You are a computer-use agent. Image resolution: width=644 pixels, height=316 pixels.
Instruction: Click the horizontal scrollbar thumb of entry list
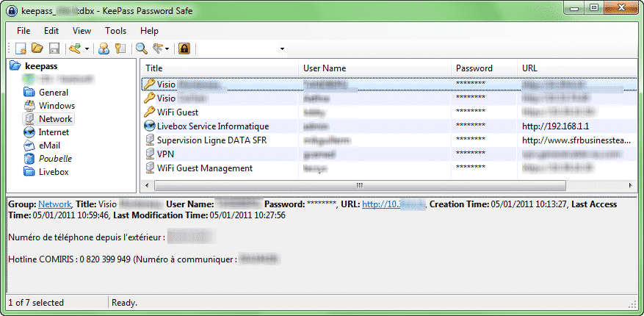[360, 186]
